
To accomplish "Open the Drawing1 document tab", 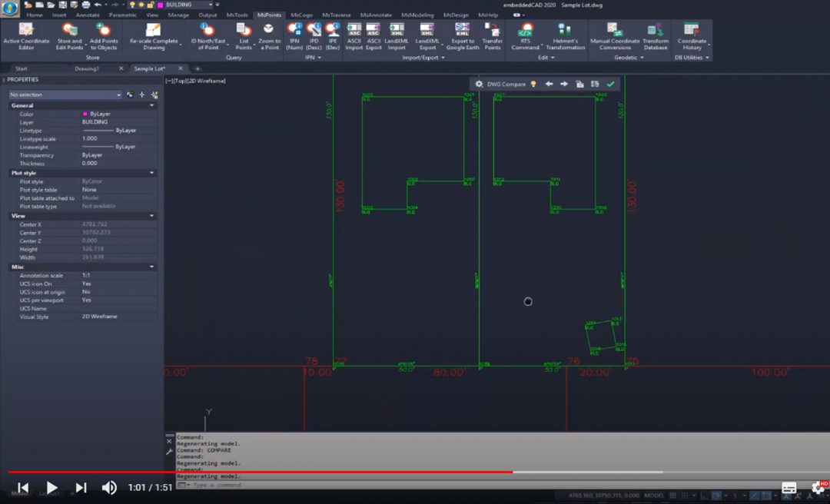I will pos(87,68).
